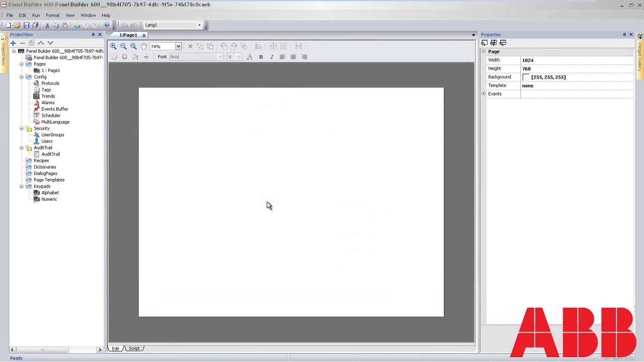Select Tags in the project tree
Viewport: 644px width, 362px height.
pyautogui.click(x=46, y=90)
